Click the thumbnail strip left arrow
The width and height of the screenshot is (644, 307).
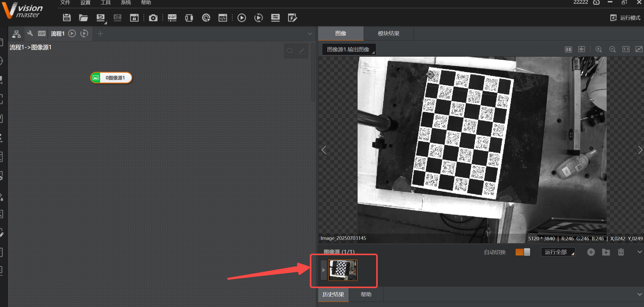(324, 270)
